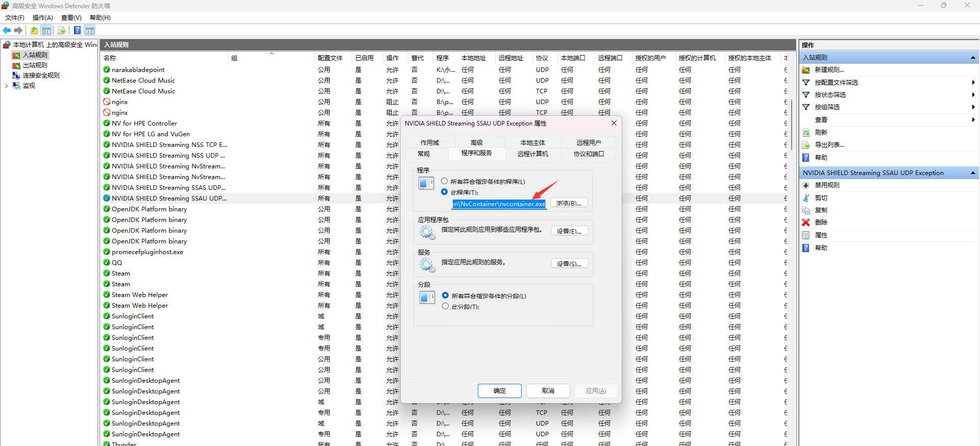Click the Browse (浏览) button
The width and height of the screenshot is (980, 446).
pyautogui.click(x=569, y=203)
